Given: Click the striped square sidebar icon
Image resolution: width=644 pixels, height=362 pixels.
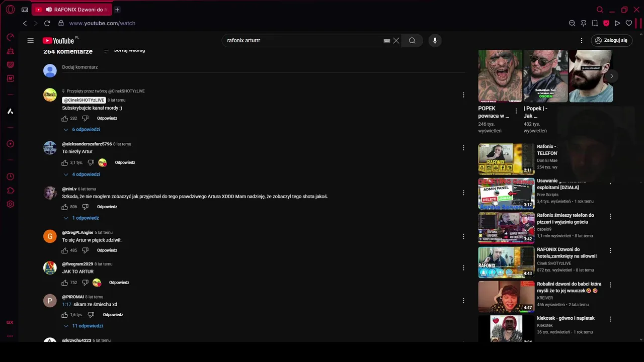Looking at the screenshot, I should pyautogui.click(x=10, y=65).
